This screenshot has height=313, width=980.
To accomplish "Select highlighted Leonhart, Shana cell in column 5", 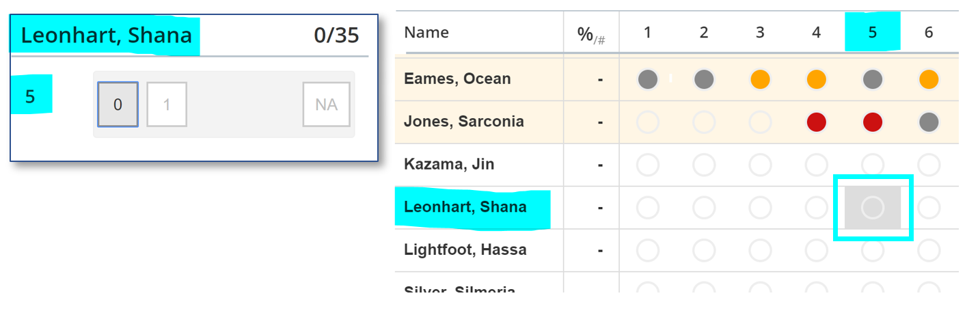I will [872, 208].
